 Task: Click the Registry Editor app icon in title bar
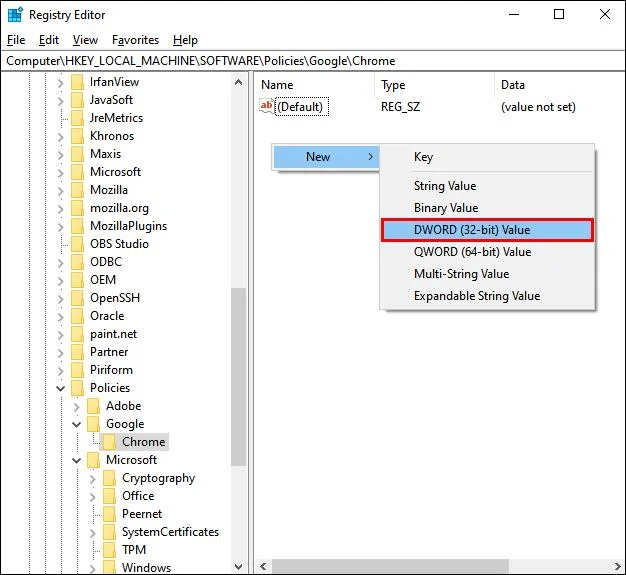pyautogui.click(x=15, y=15)
